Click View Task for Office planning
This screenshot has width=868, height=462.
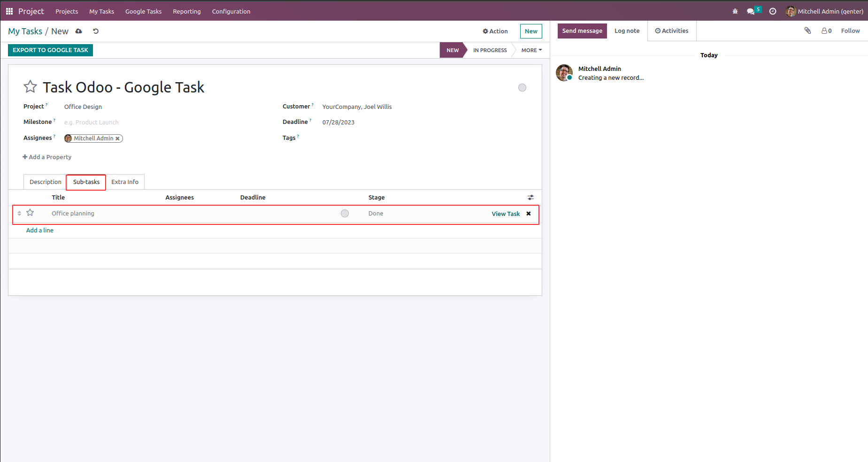pos(506,214)
